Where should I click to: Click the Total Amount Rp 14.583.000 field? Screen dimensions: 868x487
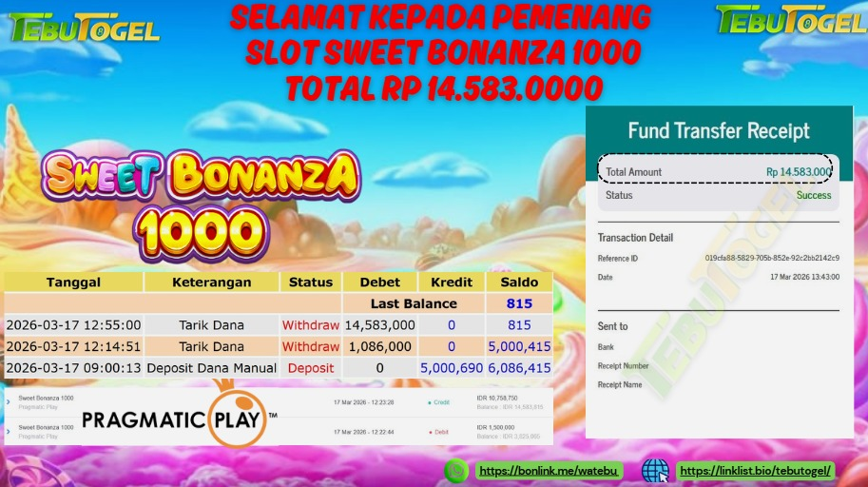tap(718, 172)
